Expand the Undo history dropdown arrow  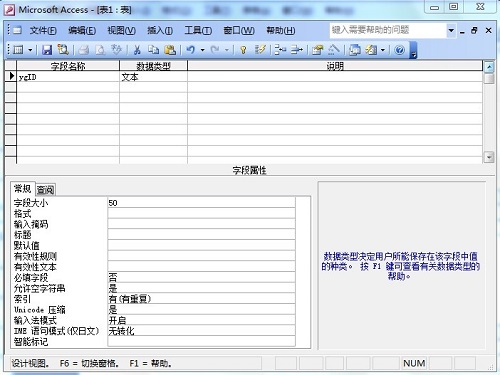[x=202, y=50]
